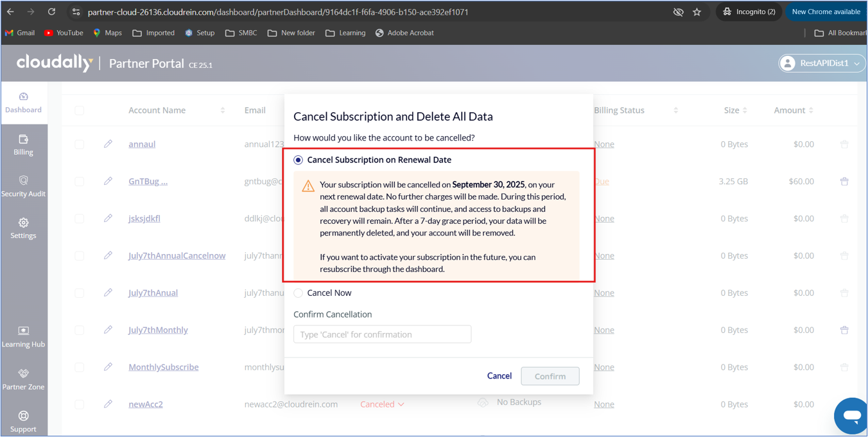Click the browser address bar URL

278,12
